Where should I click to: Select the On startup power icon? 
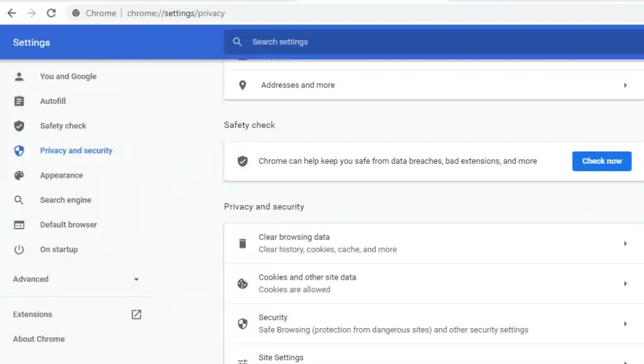pyautogui.click(x=19, y=249)
